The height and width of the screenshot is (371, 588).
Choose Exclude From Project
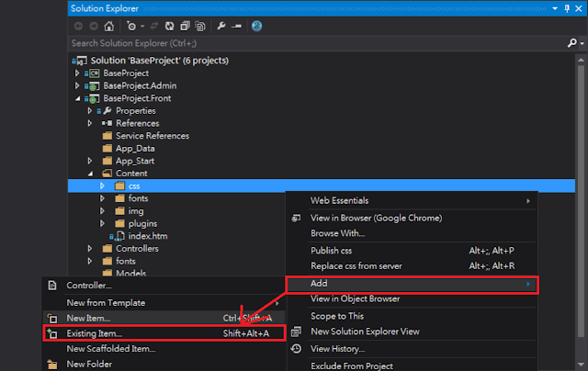click(412, 365)
